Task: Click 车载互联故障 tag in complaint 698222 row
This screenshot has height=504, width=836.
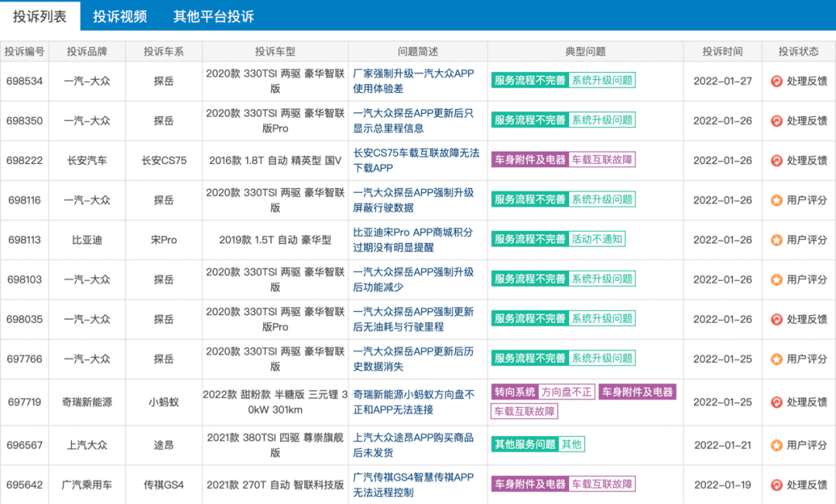Action: coord(602,159)
